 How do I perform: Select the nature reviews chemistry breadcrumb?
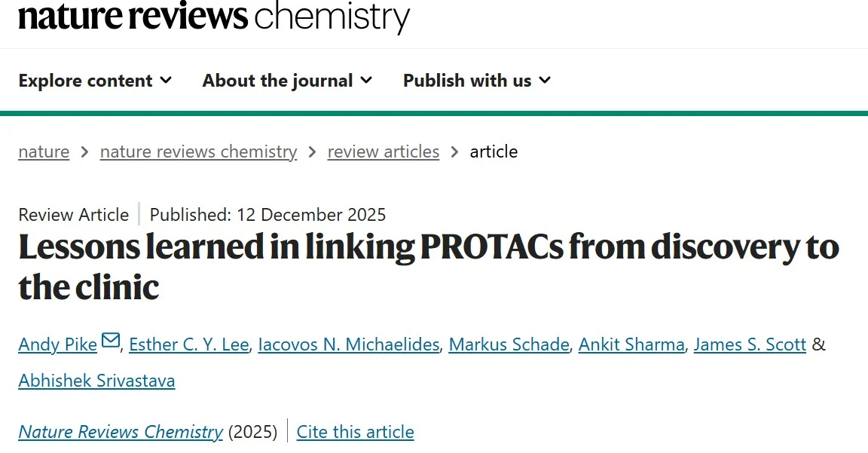click(x=198, y=152)
